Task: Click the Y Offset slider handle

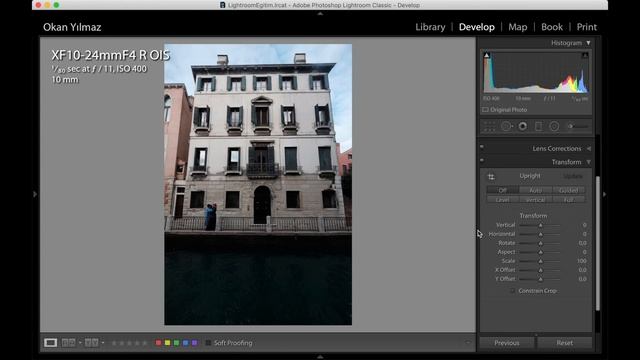Action: coord(540,279)
